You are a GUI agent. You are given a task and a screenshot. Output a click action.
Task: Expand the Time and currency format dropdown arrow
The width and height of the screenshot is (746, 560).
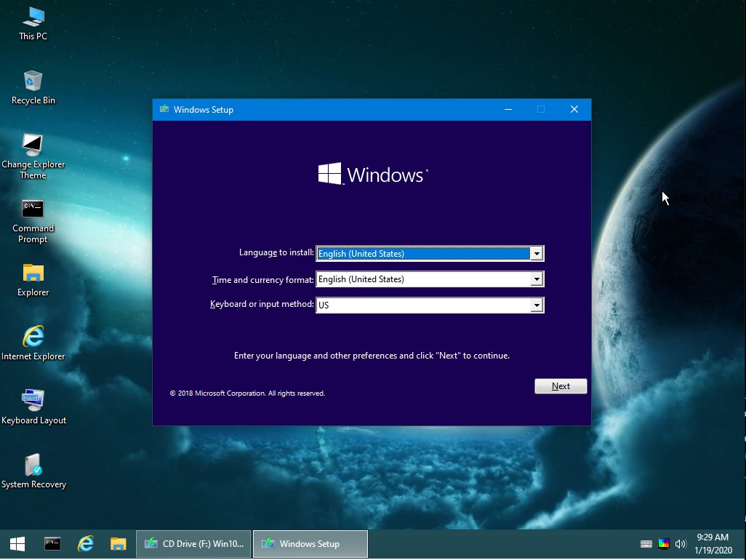[x=537, y=279]
